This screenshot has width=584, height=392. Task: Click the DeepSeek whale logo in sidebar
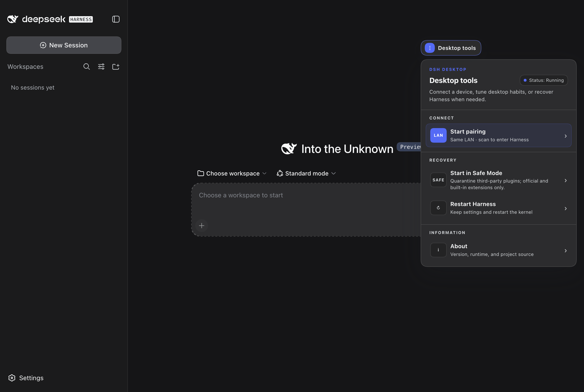click(x=13, y=19)
